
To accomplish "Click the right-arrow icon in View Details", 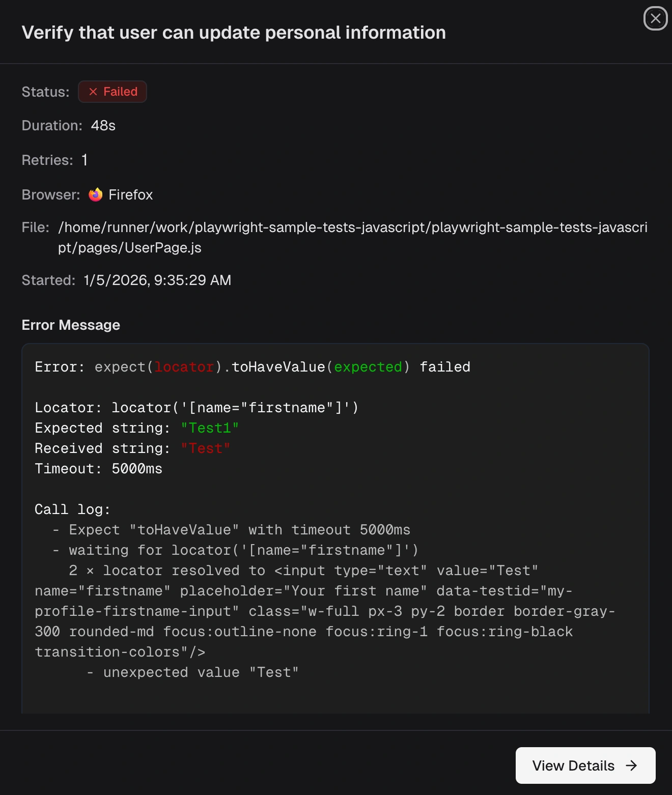I will tap(632, 765).
